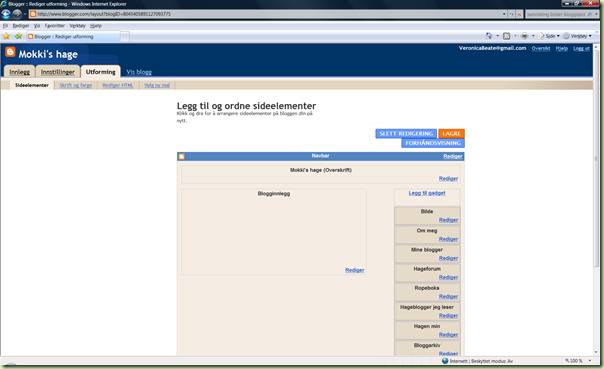
Task: Click Rediger for the Ropeboks gadget
Action: coord(448,297)
